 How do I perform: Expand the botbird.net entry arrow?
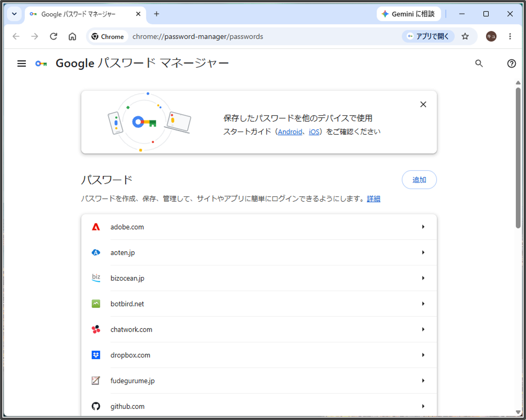[x=423, y=304]
